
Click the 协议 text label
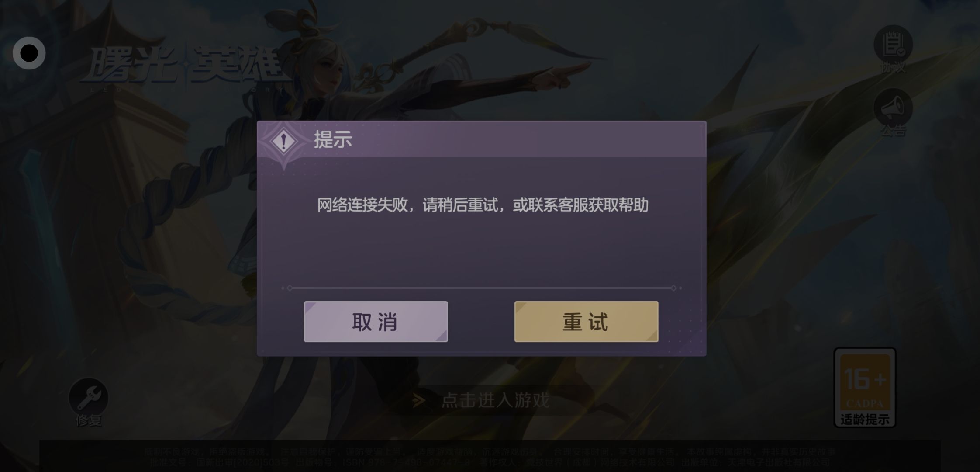[x=893, y=67]
